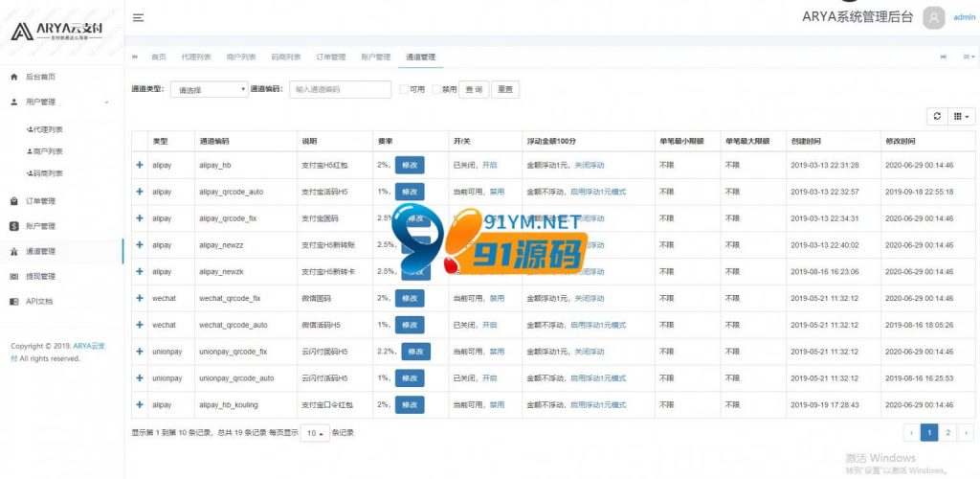
Task: Click 开启 link for alipay_hb
Action: (x=490, y=165)
